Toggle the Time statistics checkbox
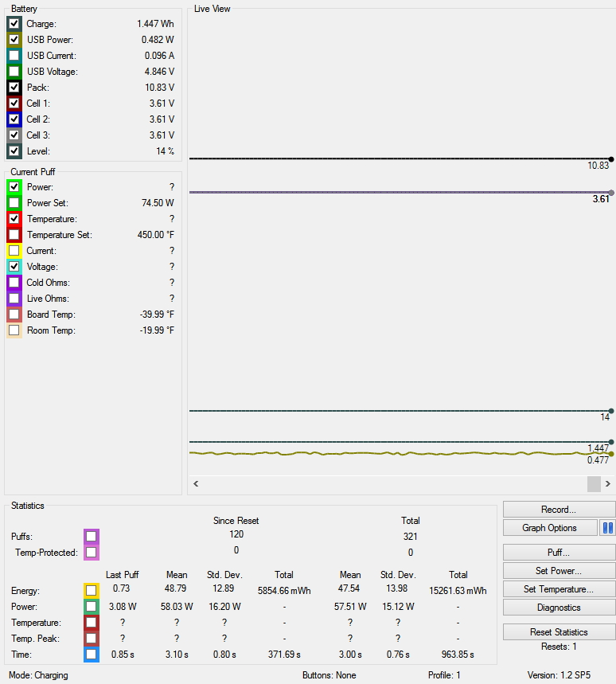This screenshot has height=684, width=616. 92,655
